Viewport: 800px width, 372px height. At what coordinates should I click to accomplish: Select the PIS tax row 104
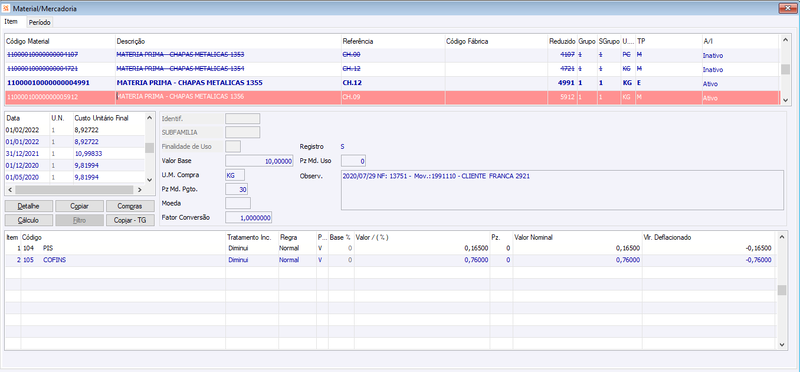pyautogui.click(x=390, y=248)
